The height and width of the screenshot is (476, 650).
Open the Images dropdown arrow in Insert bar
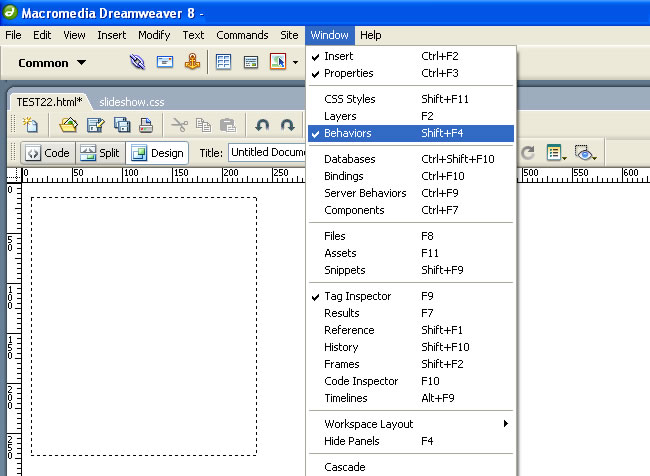[x=296, y=63]
